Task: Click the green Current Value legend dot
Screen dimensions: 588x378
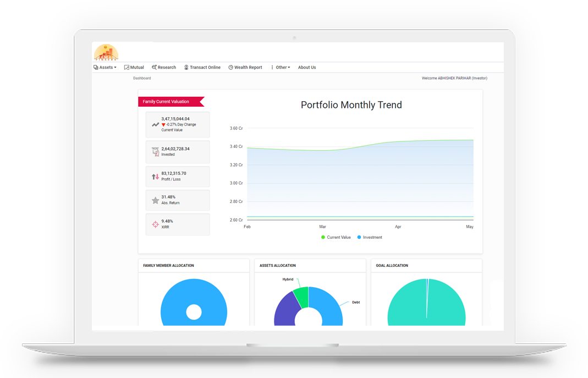Action: 323,237
